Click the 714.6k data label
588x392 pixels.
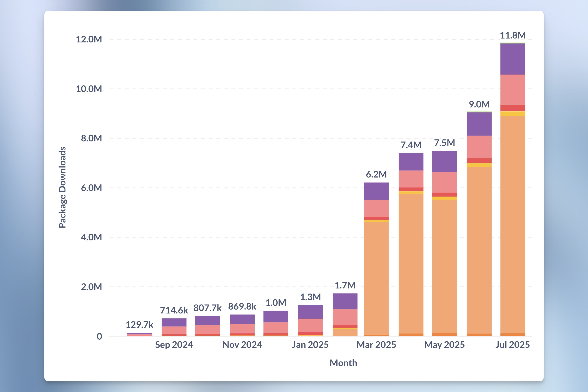coord(174,310)
